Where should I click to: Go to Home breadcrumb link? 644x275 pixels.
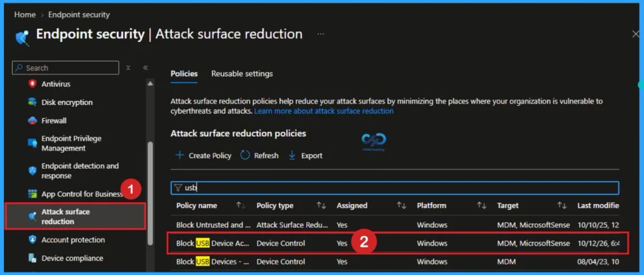25,14
